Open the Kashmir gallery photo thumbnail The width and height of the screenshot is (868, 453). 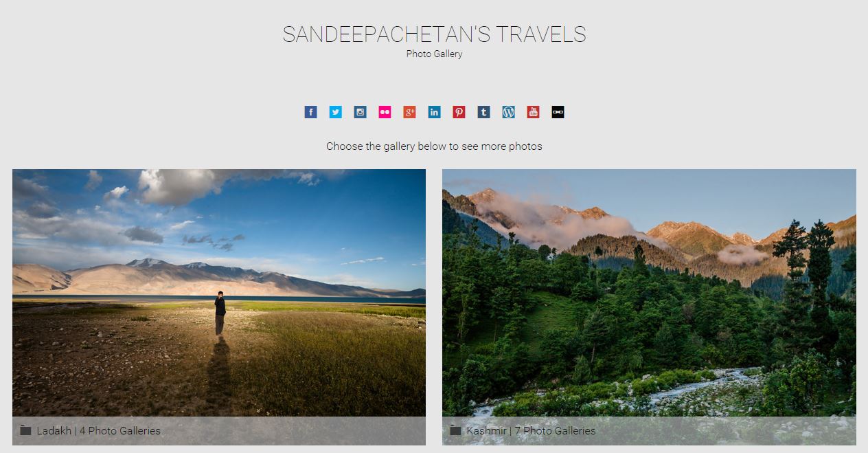649,293
